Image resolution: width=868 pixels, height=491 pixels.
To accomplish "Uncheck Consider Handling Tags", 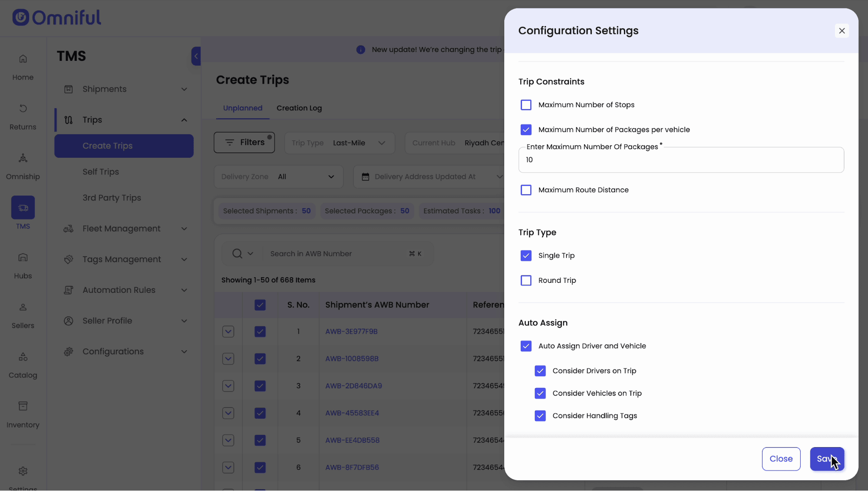I will click(540, 416).
